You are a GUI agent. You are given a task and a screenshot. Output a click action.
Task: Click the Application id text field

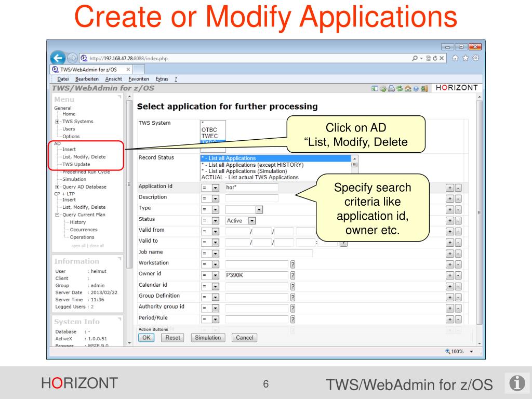[251, 188]
